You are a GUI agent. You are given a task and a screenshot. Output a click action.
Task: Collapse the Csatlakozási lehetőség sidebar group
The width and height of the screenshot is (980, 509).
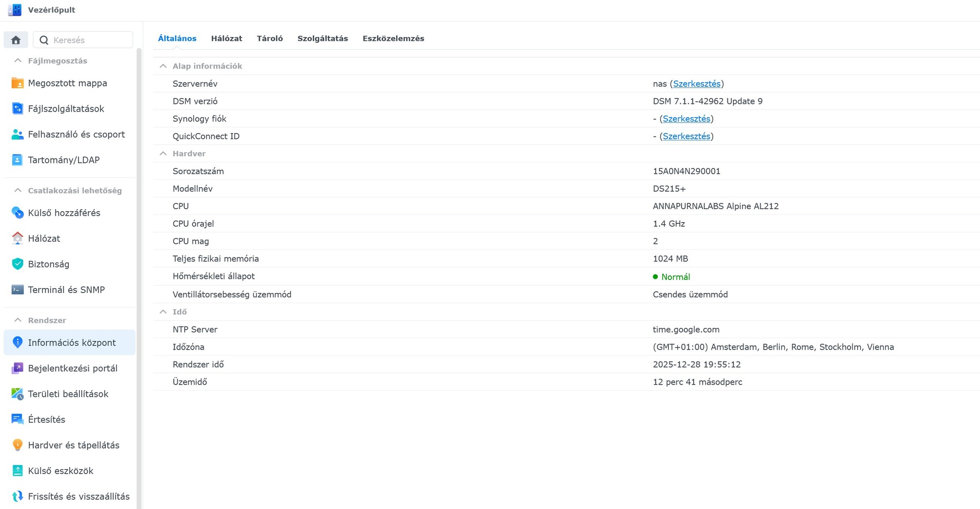click(18, 191)
